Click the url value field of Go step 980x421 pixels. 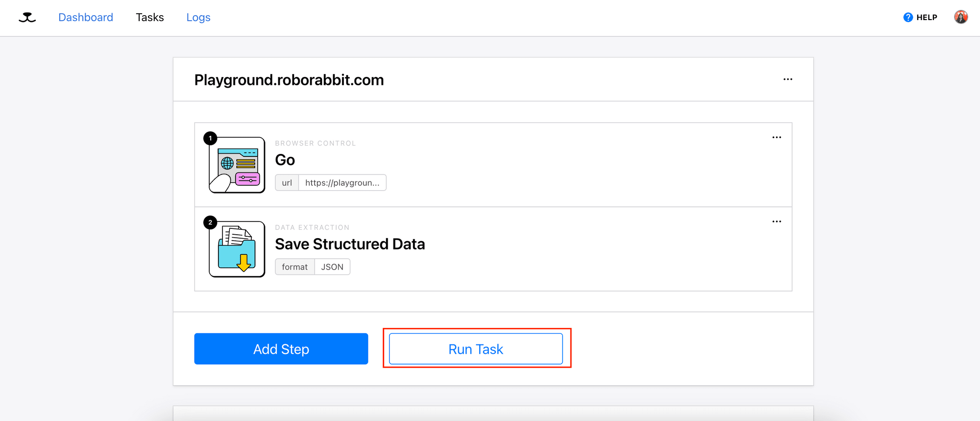tap(342, 182)
